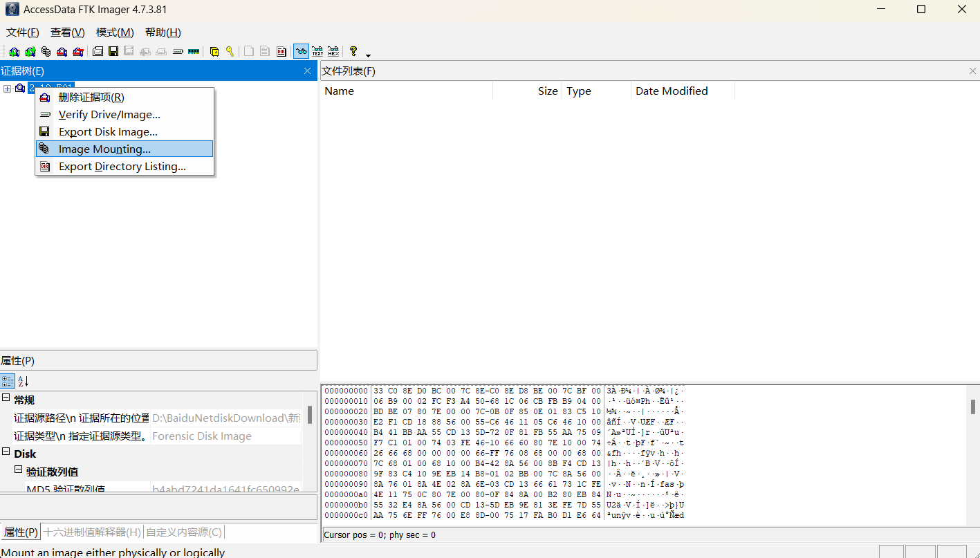Screen dimensions: 980x558
Task: Click the greyed Export Logical Image icon
Action: (x=129, y=51)
